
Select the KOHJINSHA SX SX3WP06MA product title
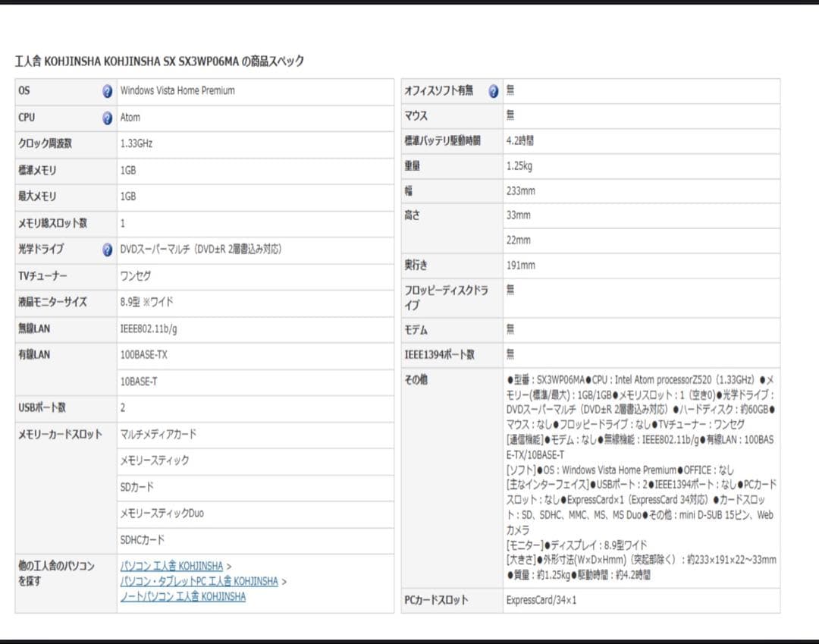coord(160,59)
